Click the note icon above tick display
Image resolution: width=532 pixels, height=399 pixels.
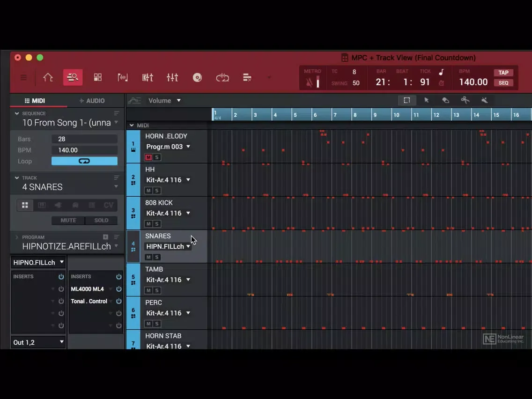tap(442, 72)
